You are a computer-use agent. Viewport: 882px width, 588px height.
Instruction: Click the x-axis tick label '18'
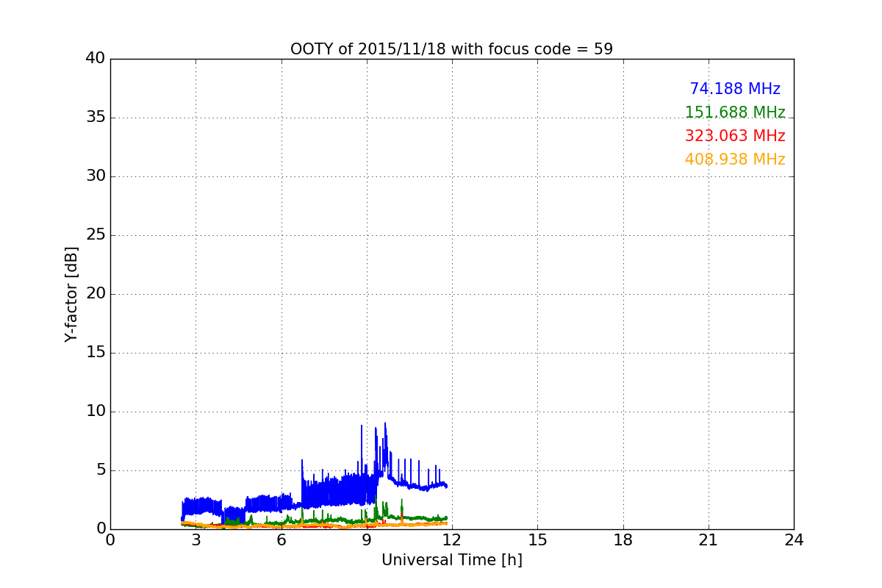pyautogui.click(x=623, y=540)
